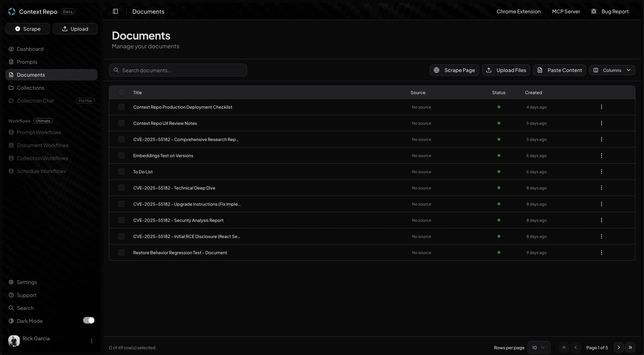644x355 pixels.
Task: Click the Scrape Page button
Action: (x=454, y=70)
